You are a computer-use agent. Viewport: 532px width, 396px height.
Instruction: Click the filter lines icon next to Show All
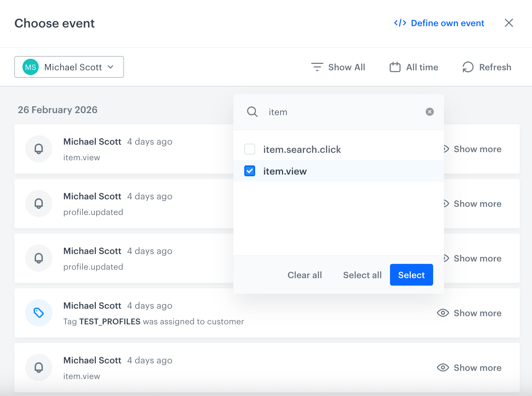[x=317, y=67]
